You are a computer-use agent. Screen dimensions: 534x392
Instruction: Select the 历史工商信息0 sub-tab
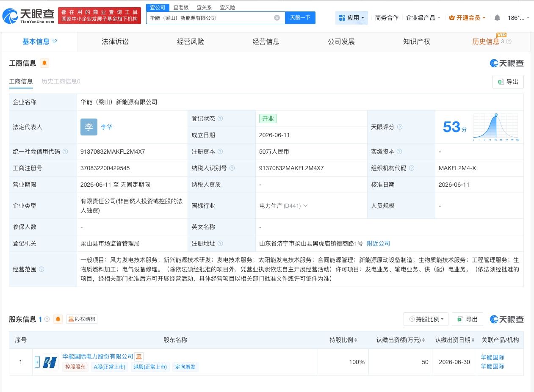(61, 82)
